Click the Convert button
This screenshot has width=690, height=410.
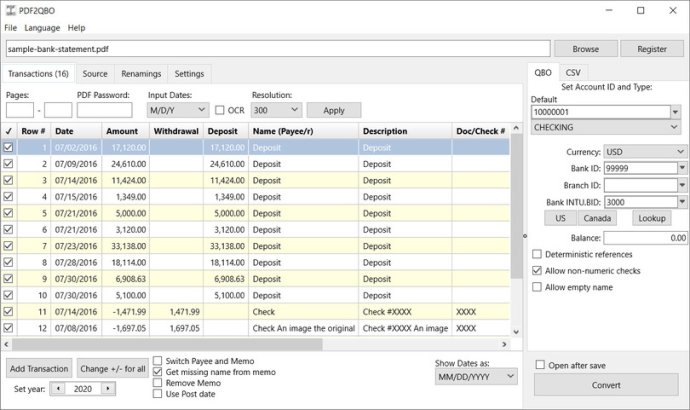pyautogui.click(x=606, y=385)
